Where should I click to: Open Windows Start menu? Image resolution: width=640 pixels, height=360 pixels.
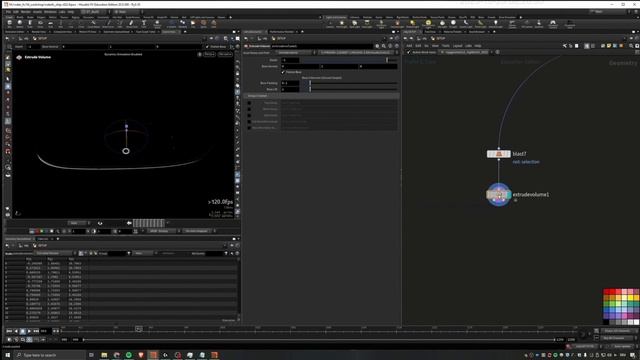pos(7,355)
